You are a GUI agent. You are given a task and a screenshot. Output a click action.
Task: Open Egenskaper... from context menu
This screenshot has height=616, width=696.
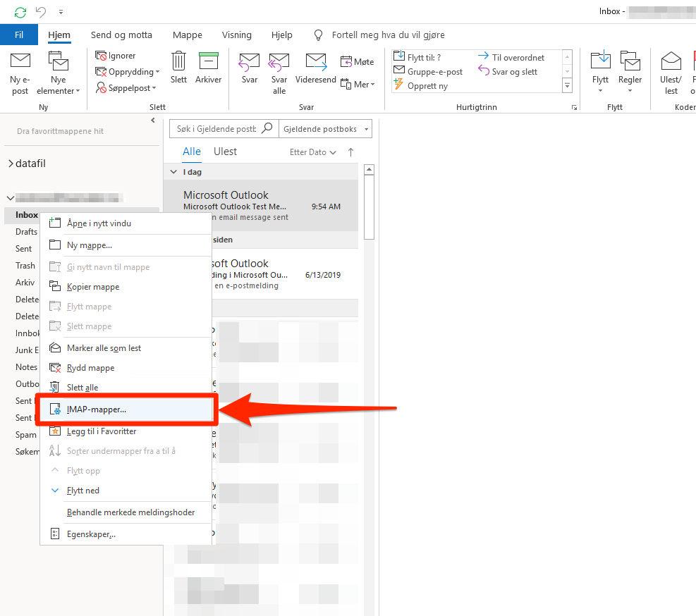[126, 534]
